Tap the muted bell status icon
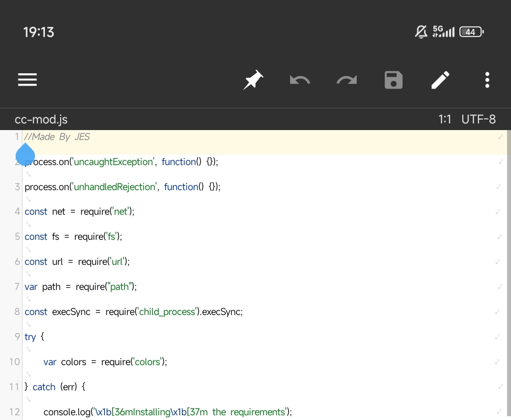The image size is (511, 420). pyautogui.click(x=421, y=32)
